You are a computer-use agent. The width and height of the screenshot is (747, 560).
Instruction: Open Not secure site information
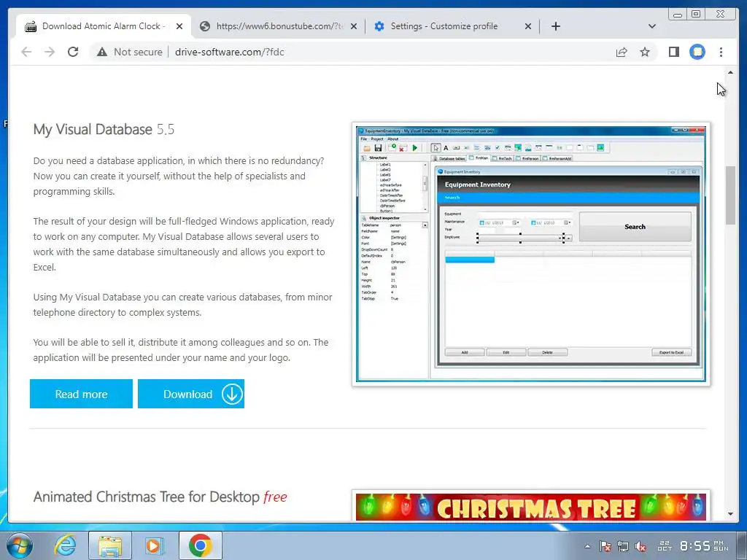click(x=130, y=52)
